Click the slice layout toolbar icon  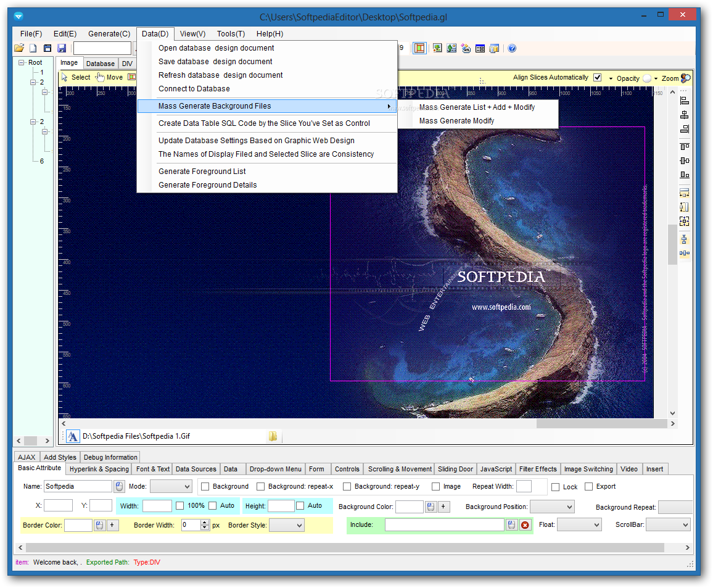point(419,48)
